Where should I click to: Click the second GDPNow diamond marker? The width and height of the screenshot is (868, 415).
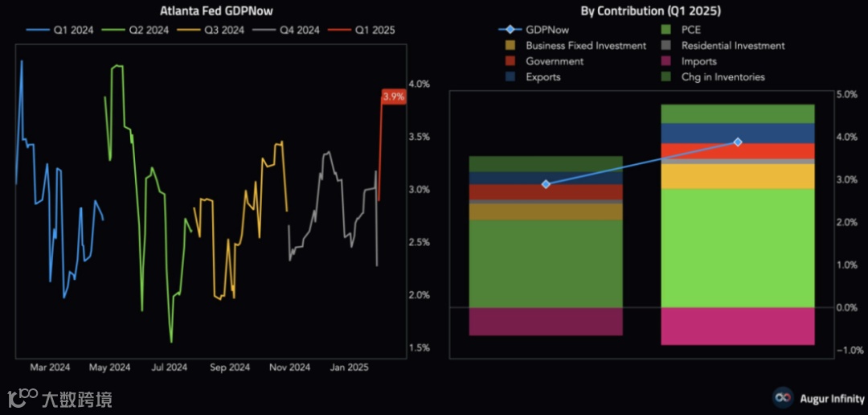[737, 142]
